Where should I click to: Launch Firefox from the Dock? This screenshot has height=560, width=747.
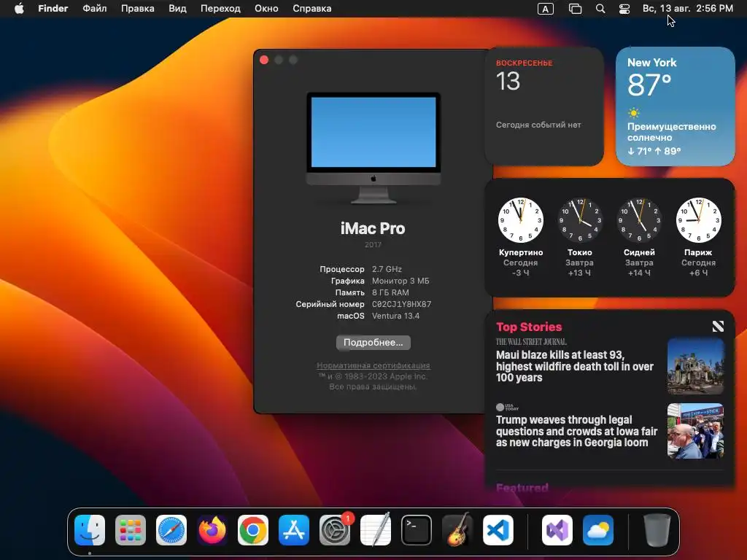tap(212, 530)
